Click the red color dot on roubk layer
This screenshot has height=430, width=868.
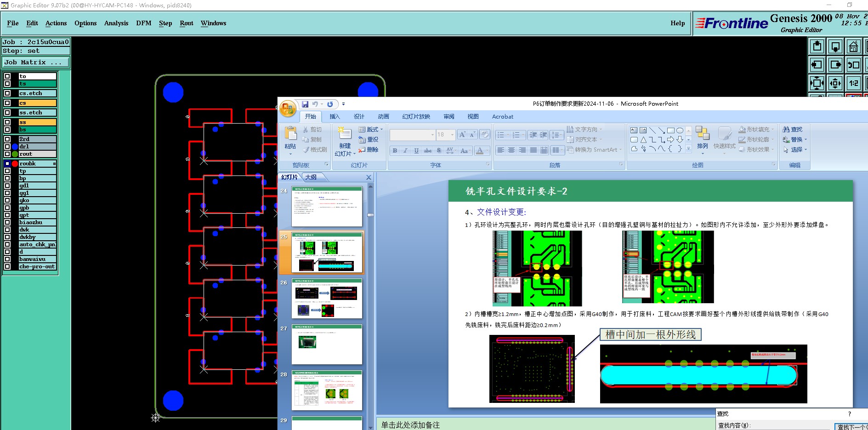click(15, 164)
